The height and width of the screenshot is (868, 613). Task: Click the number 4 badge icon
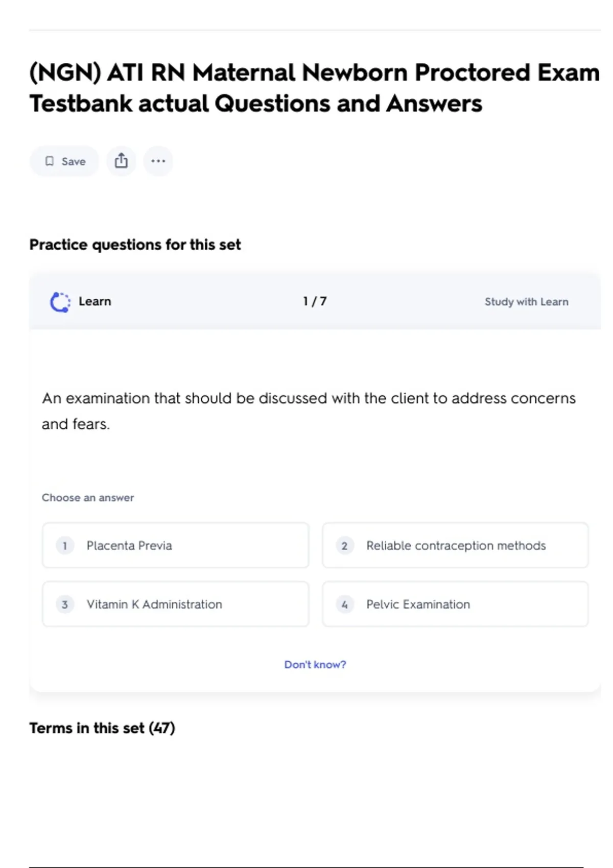pos(345,605)
